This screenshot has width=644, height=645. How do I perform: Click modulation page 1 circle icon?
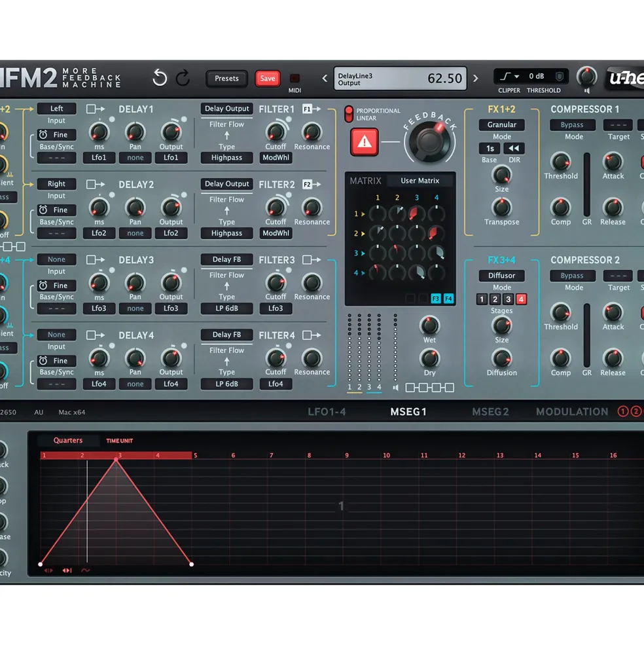click(x=622, y=411)
